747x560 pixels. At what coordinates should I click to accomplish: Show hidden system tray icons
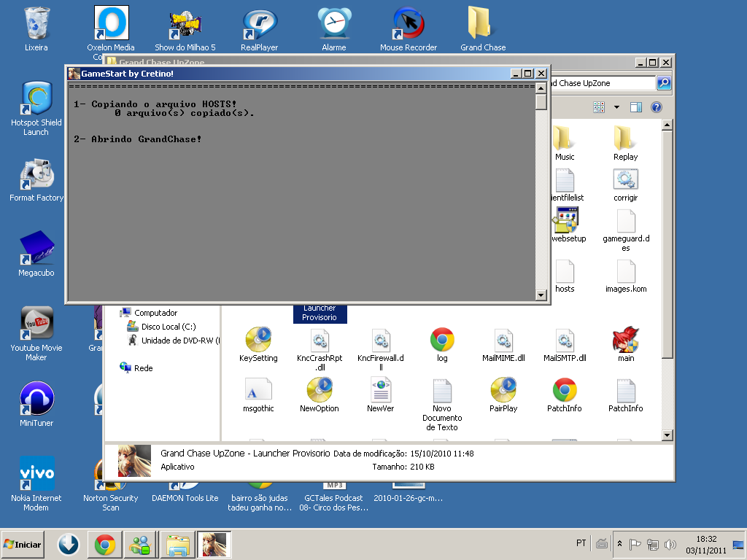(620, 544)
